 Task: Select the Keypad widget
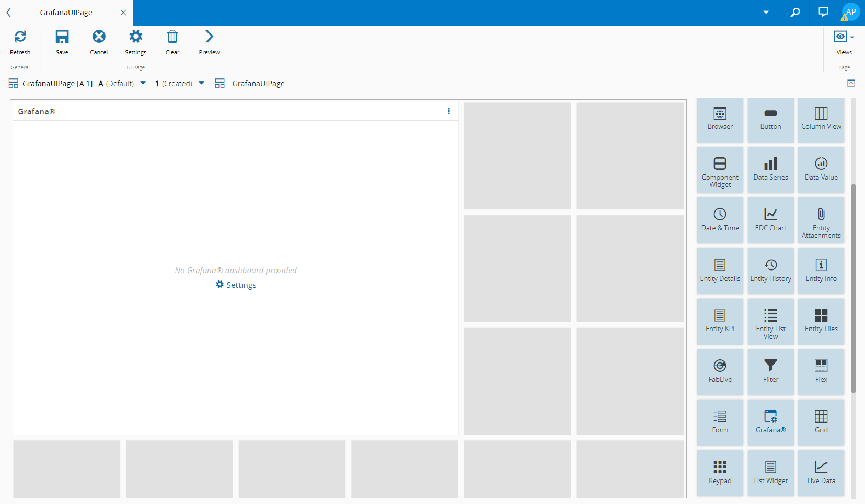[720, 473]
